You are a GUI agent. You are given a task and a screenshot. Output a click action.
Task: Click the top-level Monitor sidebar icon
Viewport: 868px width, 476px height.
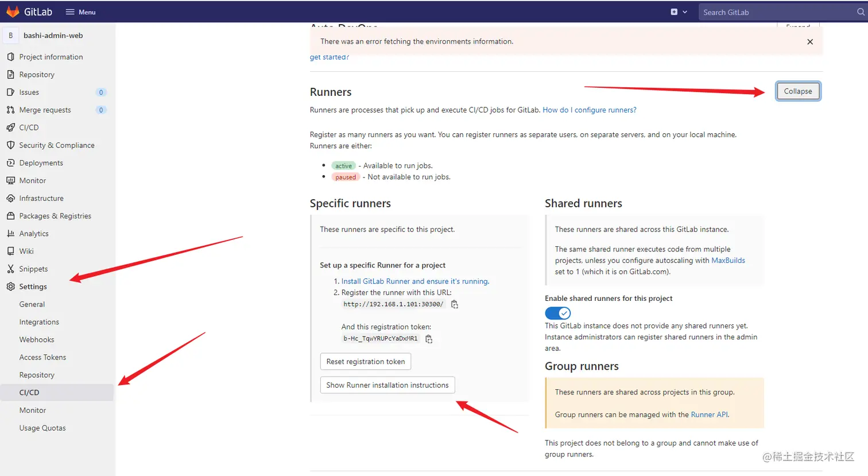[10, 180]
